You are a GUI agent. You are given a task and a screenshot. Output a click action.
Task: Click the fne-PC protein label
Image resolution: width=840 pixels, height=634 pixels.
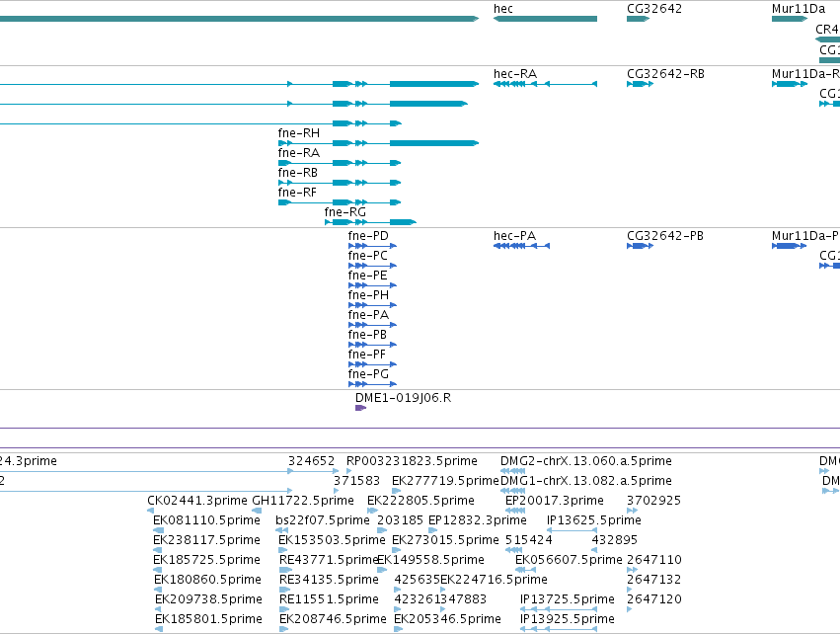[x=367, y=256]
